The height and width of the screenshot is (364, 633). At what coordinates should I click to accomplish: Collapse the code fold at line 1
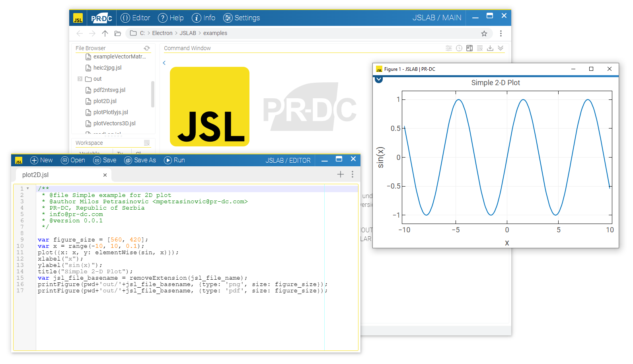click(x=28, y=189)
